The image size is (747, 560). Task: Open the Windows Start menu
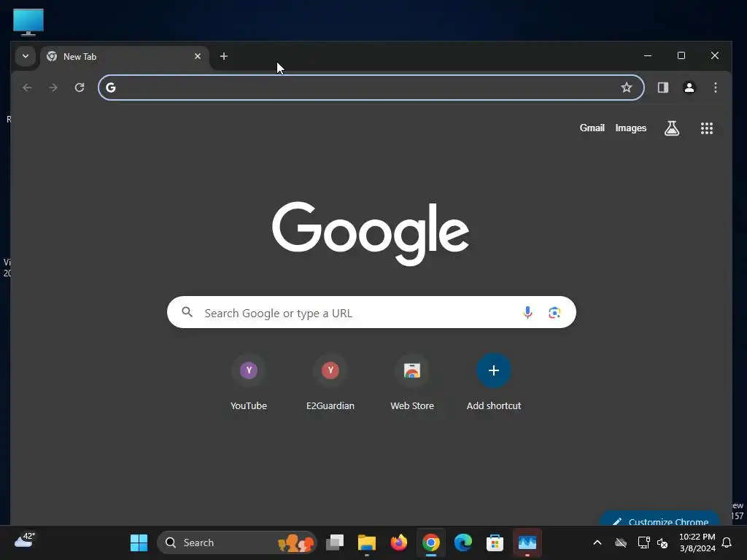pyautogui.click(x=139, y=542)
